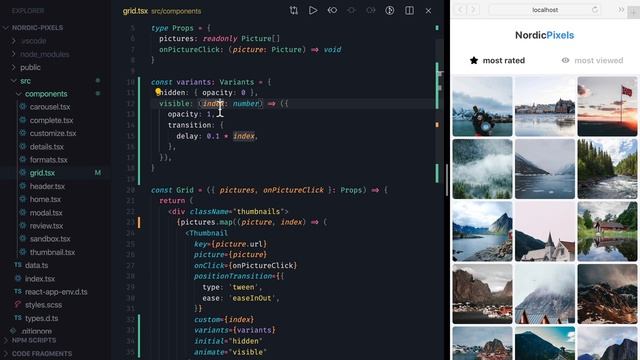640x360 pixels.
Task: Open details.tsx in the explorer
Action: point(47,147)
